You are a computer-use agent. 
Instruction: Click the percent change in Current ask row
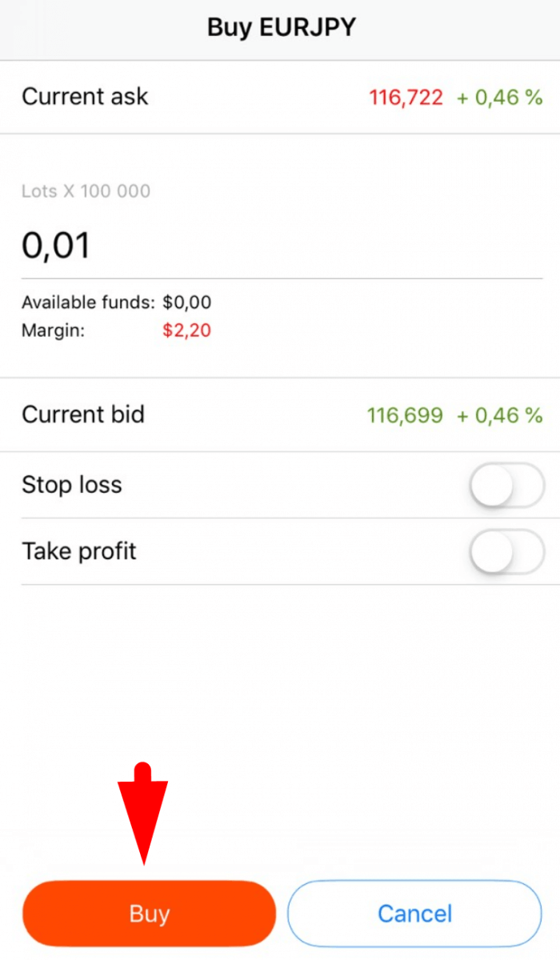tap(499, 98)
